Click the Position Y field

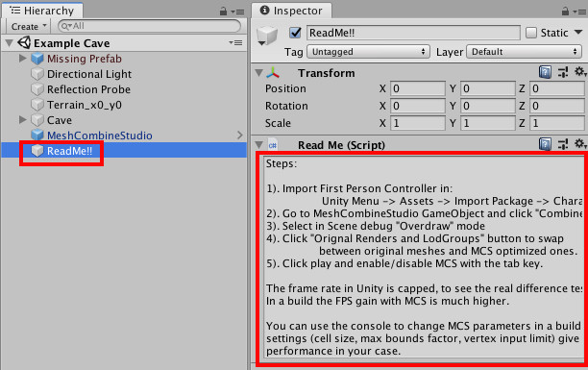click(487, 88)
